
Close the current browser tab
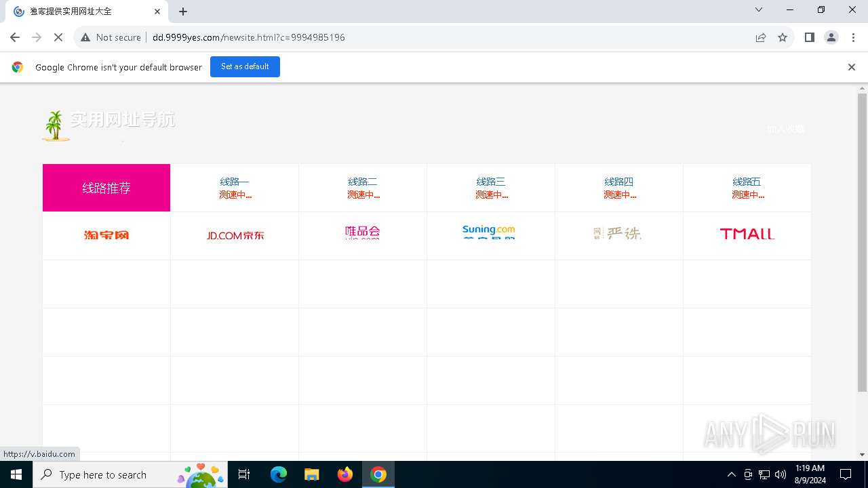157,12
